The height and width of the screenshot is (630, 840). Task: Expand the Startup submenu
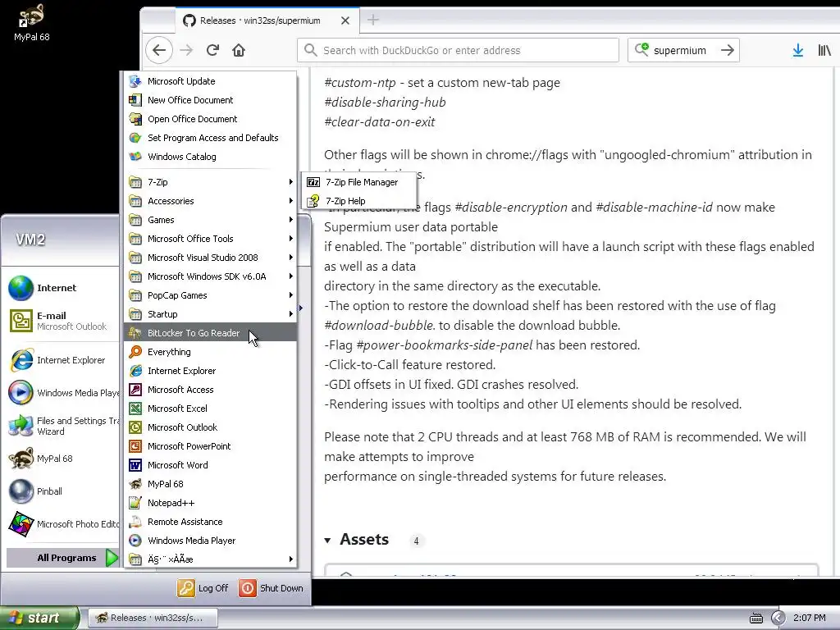211,314
